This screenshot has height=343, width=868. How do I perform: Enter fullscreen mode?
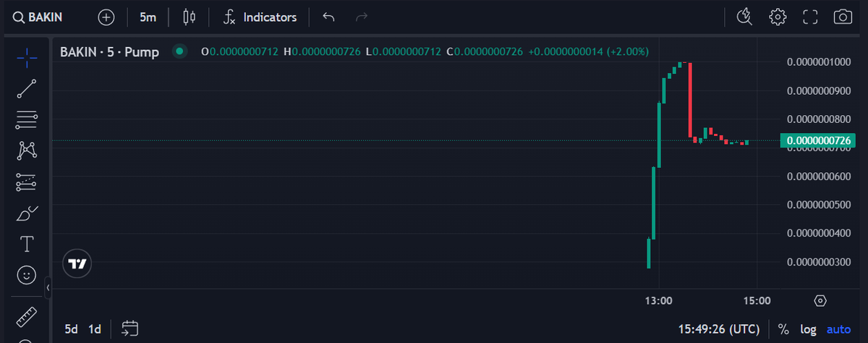(x=811, y=17)
